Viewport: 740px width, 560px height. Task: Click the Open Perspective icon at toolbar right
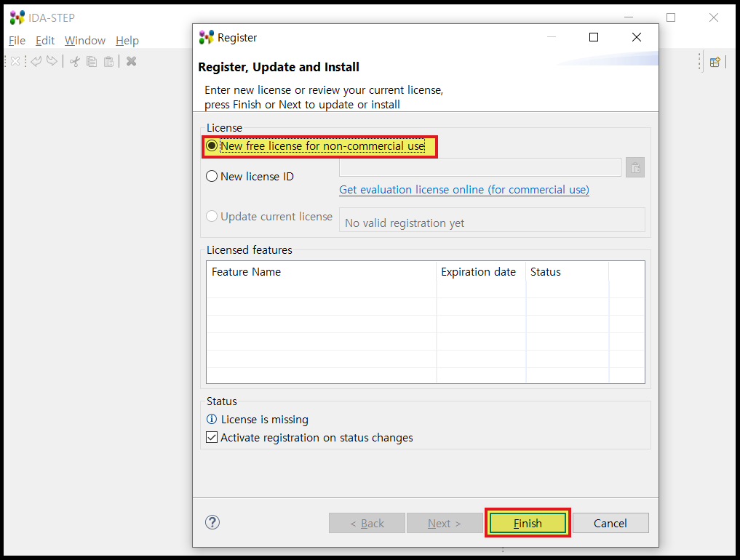[715, 62]
